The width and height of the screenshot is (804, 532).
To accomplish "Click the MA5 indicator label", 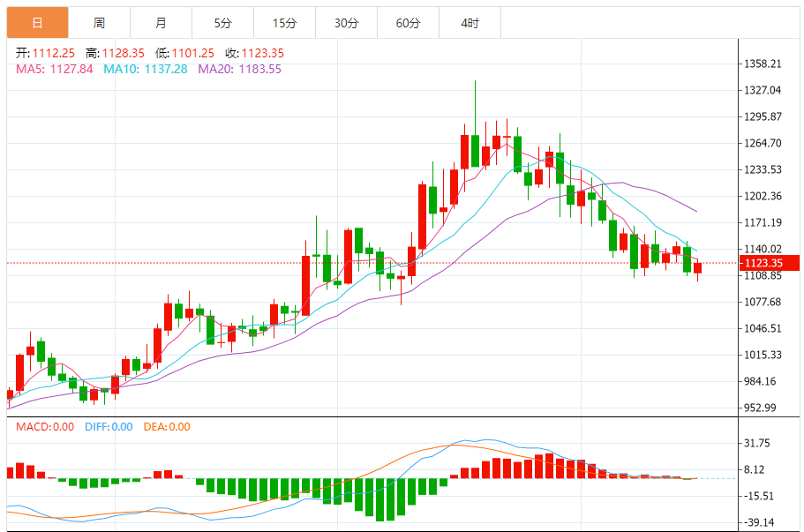I will coord(55,69).
